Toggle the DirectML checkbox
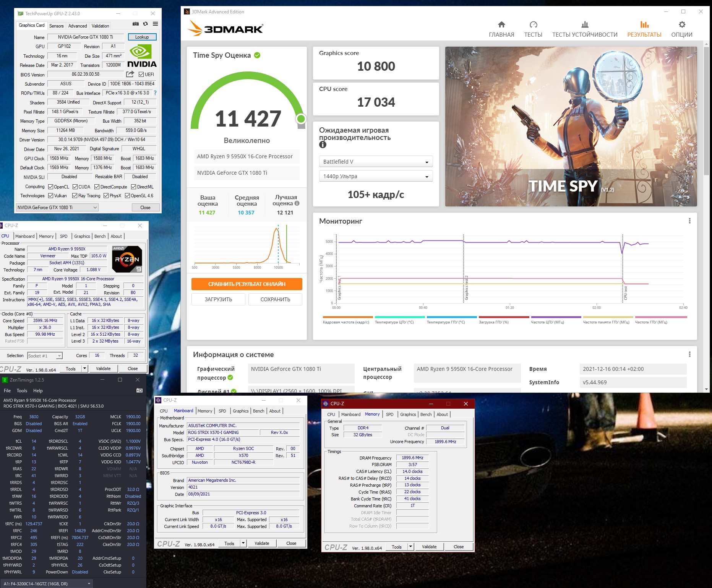The image size is (712, 588). pyautogui.click(x=133, y=187)
